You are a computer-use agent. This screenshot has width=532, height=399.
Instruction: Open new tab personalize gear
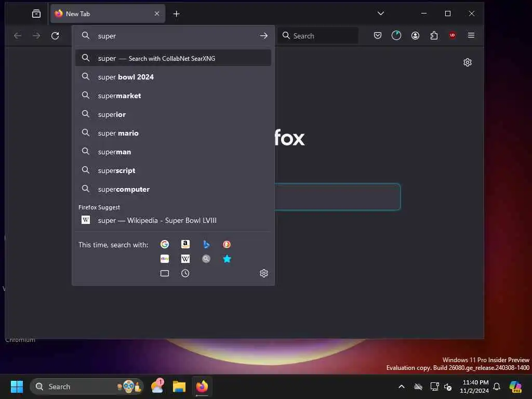click(x=468, y=62)
